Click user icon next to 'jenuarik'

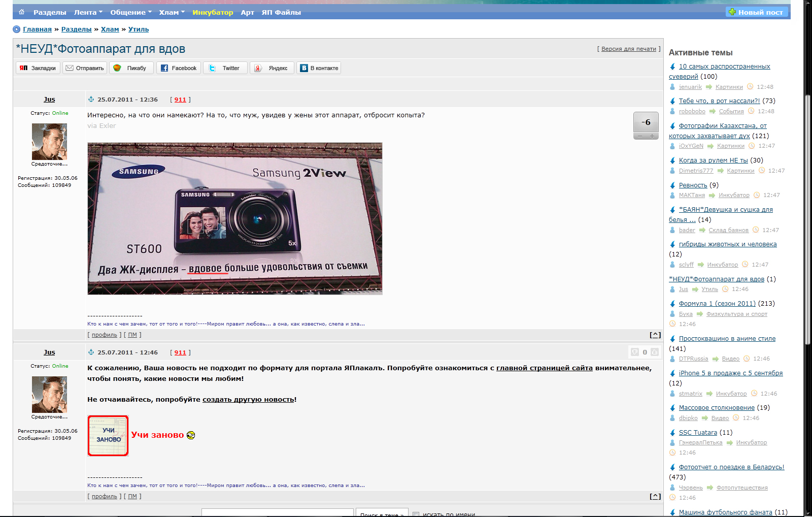(x=672, y=87)
